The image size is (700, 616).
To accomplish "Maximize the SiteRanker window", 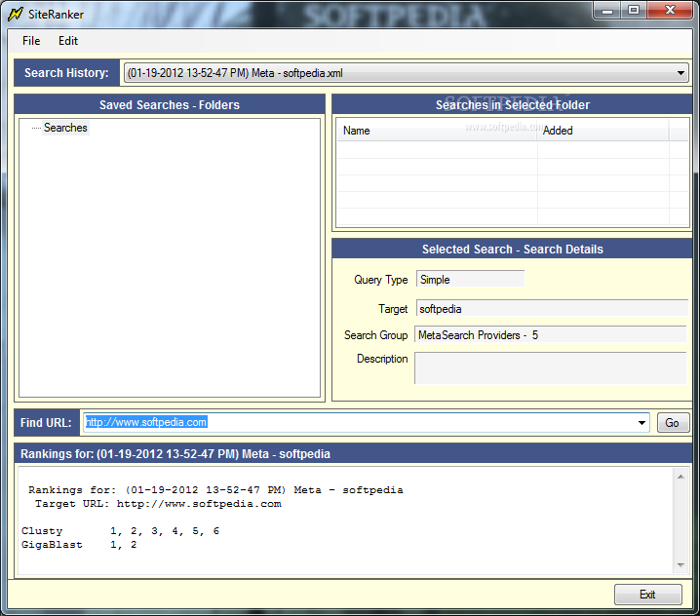I will tap(634, 11).
